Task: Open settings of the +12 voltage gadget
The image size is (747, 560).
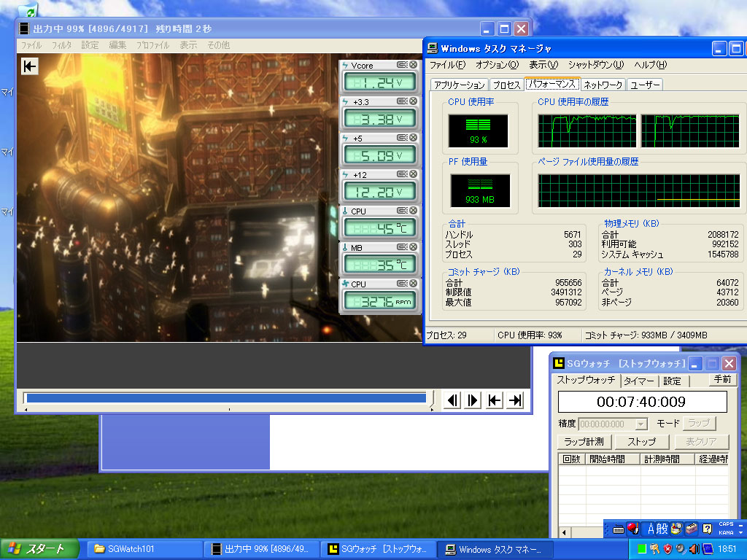Action: pyautogui.click(x=402, y=174)
